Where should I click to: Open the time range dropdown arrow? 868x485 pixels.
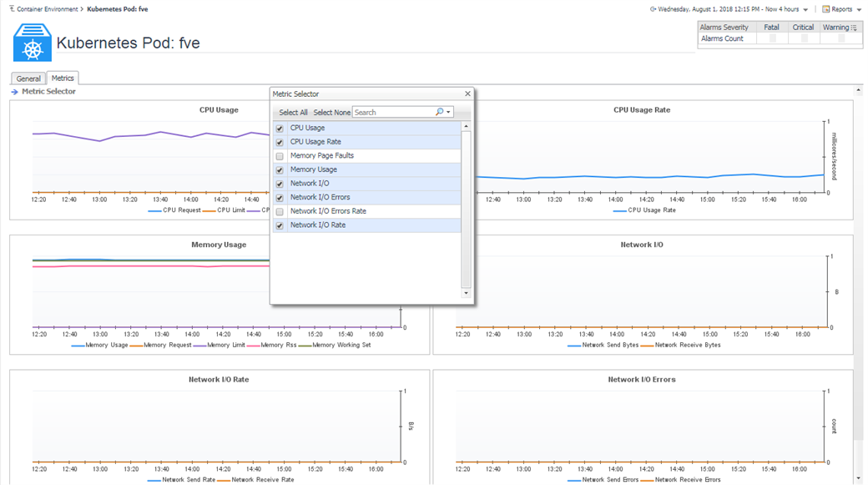[x=805, y=10]
